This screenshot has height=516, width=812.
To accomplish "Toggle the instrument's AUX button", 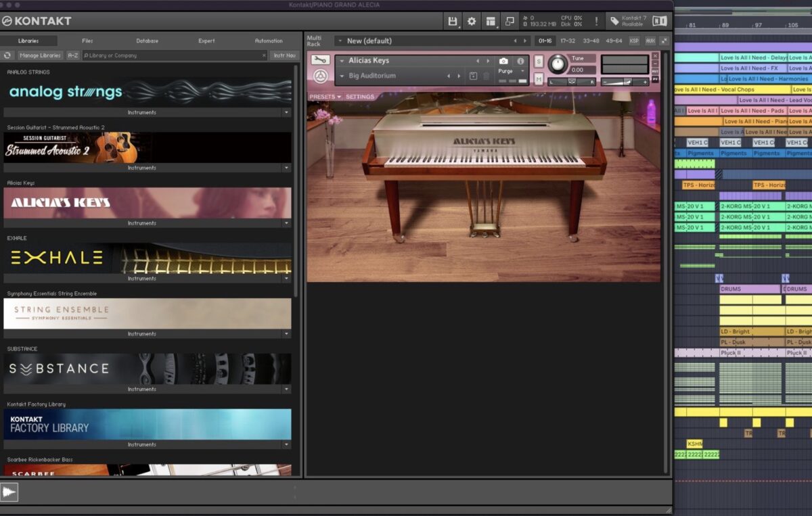I will tap(655, 71).
